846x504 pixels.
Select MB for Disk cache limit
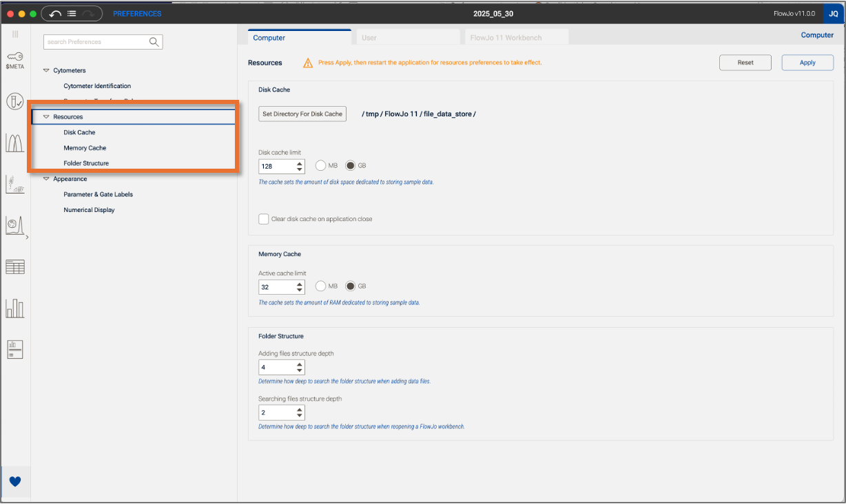320,166
